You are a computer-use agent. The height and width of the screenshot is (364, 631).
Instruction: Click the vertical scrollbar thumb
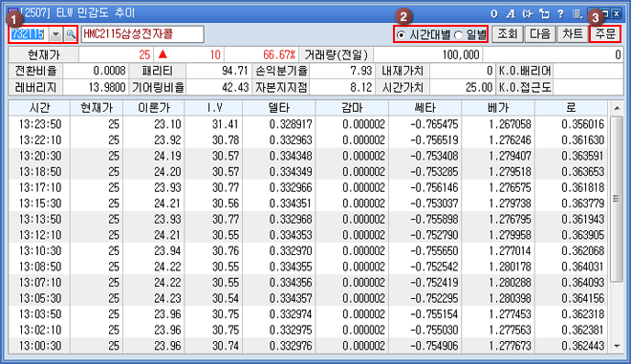pyautogui.click(x=617, y=199)
